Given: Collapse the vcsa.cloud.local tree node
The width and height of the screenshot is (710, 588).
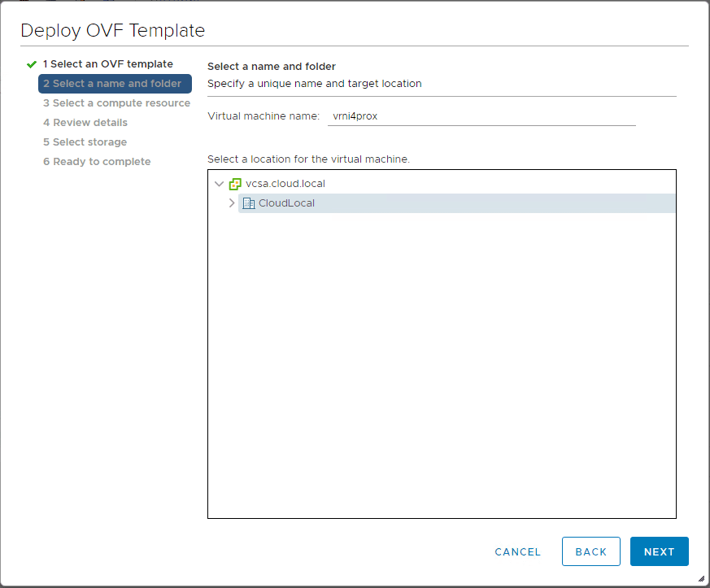Looking at the screenshot, I should coord(219,184).
